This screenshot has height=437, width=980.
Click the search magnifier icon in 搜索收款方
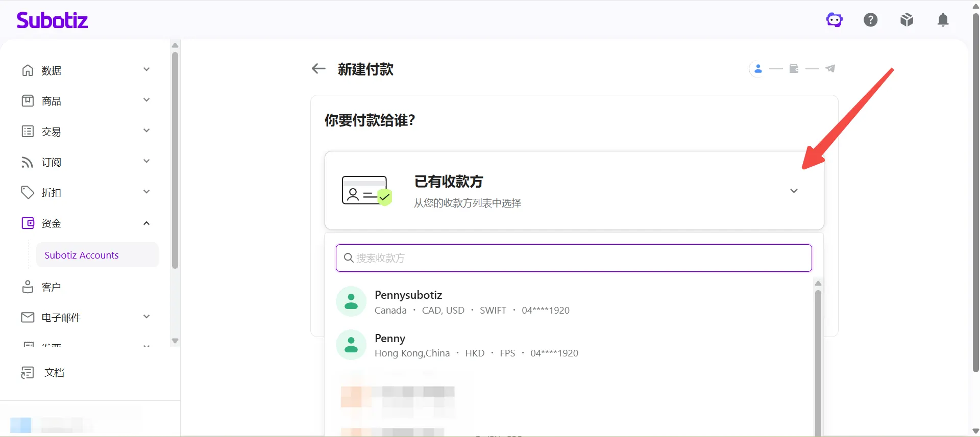(x=349, y=258)
